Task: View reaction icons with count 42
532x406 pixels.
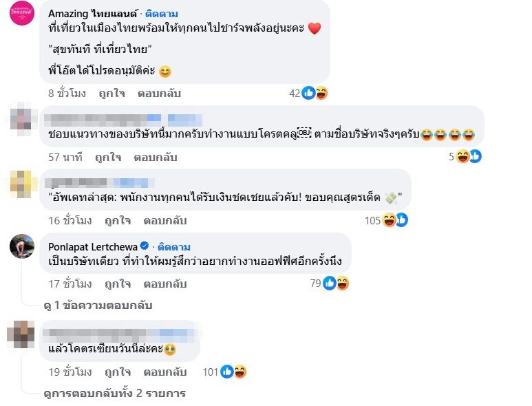Action: (315, 93)
